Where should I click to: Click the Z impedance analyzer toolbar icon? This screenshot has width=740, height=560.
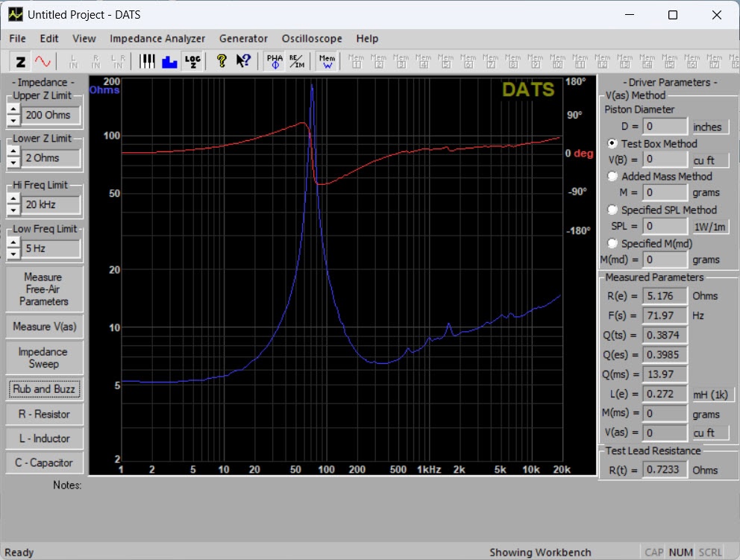pyautogui.click(x=21, y=61)
